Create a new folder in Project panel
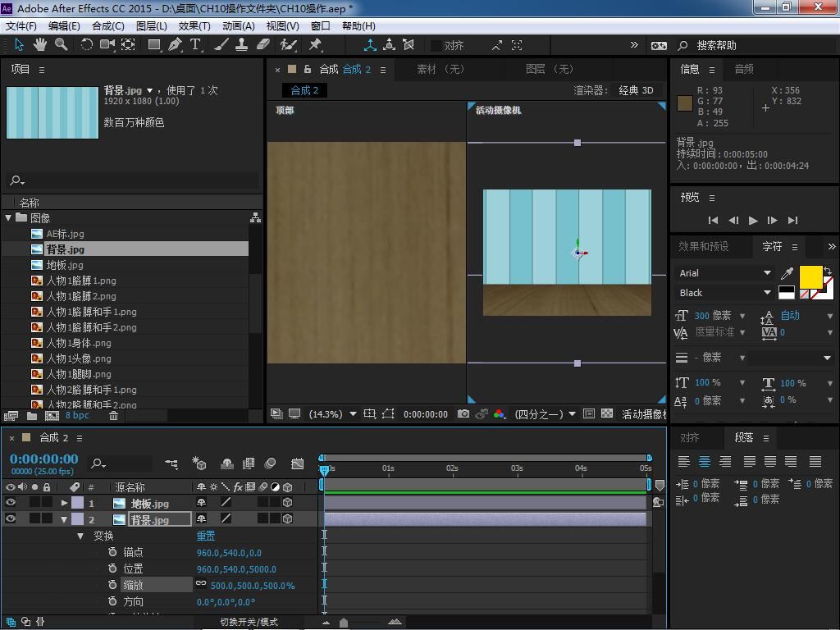Screen dimensions: 840x630 (32, 416)
